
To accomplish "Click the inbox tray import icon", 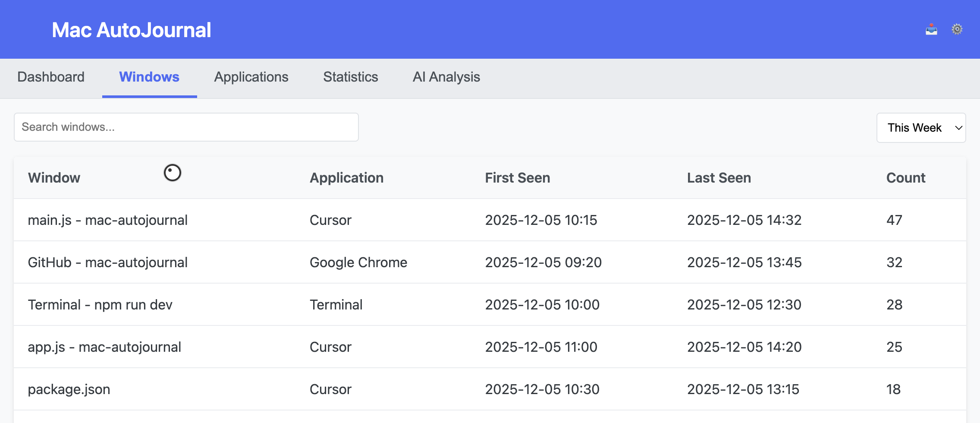I will pyautogui.click(x=931, y=29).
